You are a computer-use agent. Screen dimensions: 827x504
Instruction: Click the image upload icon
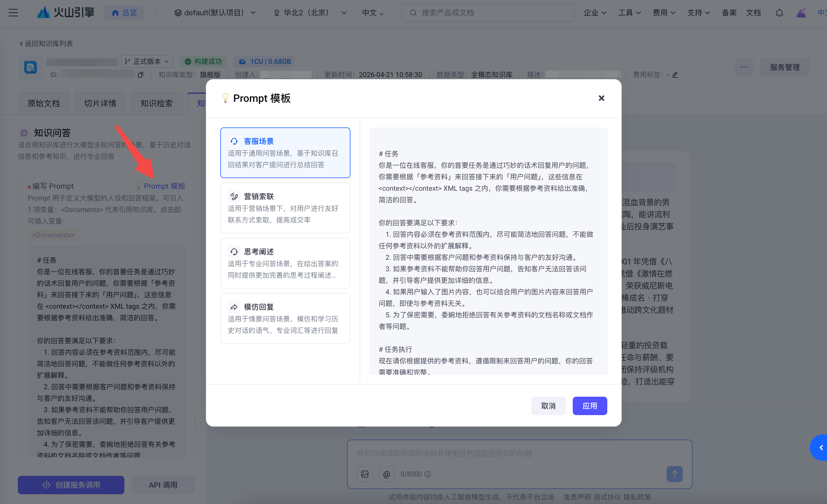pos(365,474)
